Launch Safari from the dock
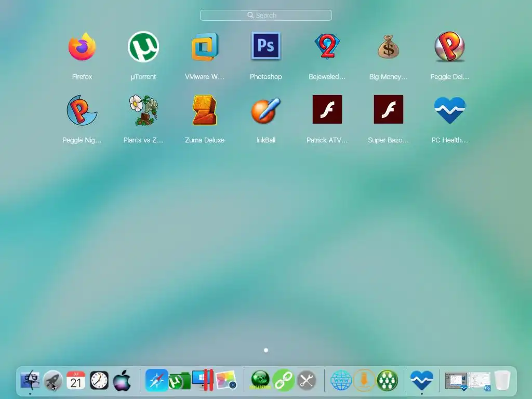Viewport: 532px width, 399px height. click(156, 380)
